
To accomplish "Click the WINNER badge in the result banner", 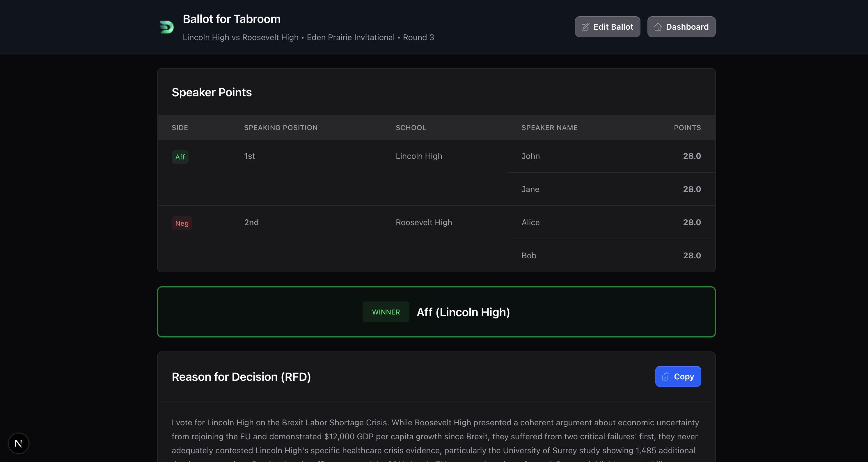I will (x=386, y=312).
